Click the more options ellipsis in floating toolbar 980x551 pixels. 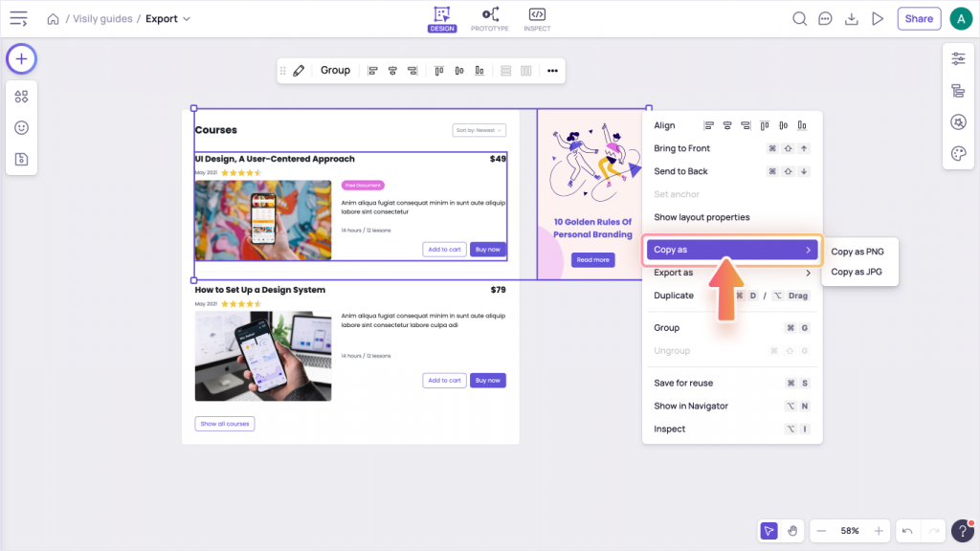coord(552,71)
